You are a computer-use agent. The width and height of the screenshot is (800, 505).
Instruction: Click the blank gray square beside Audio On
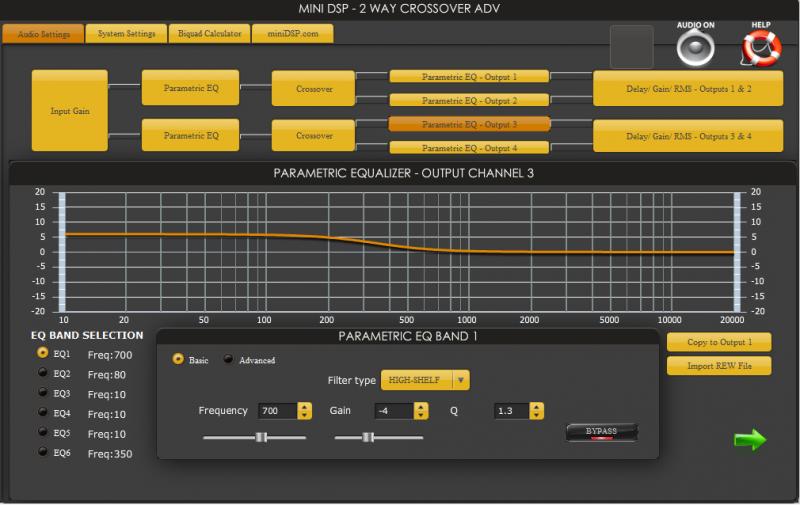tap(632, 46)
